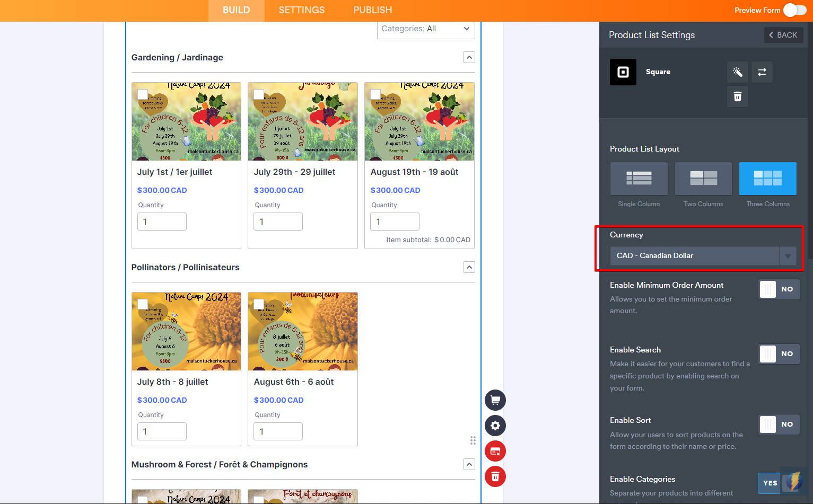
Task: Click the red trash delete round button
Action: [x=495, y=476]
